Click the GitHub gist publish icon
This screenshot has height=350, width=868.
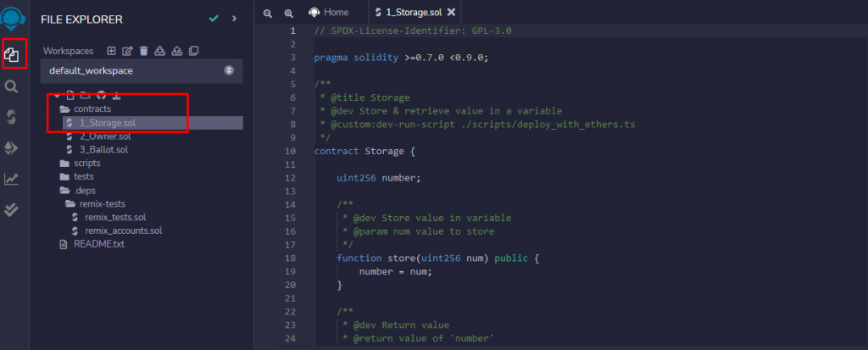point(102,95)
